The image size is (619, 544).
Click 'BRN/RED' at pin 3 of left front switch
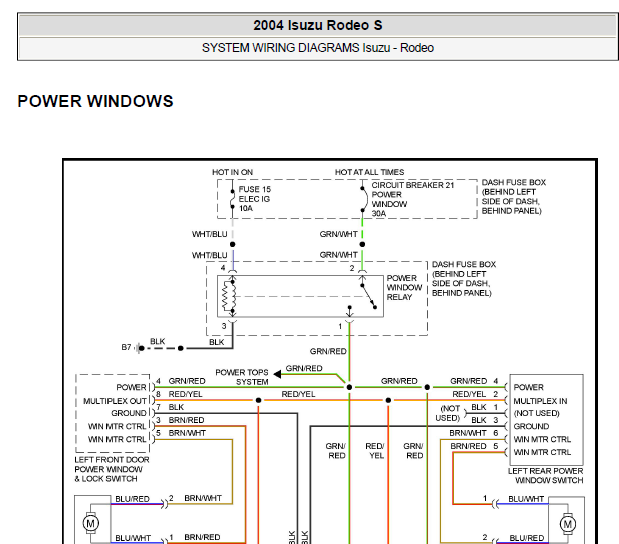[x=186, y=420]
